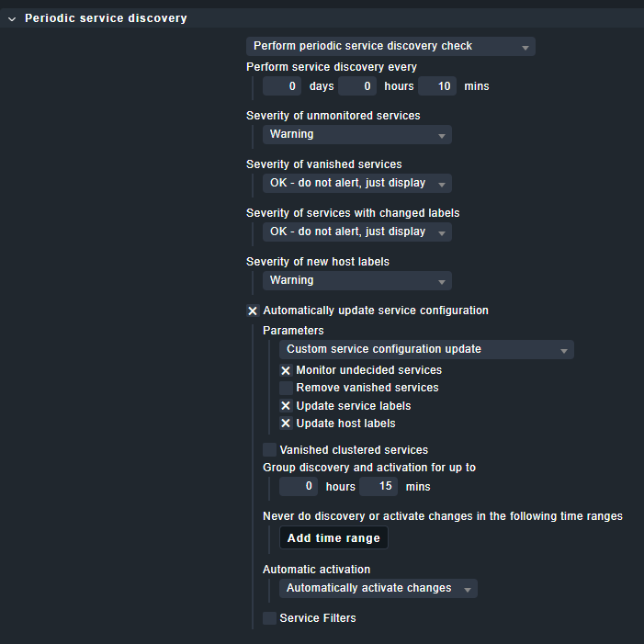Collapse the Periodic service discovery section
This screenshot has height=644, width=644.
12,18
